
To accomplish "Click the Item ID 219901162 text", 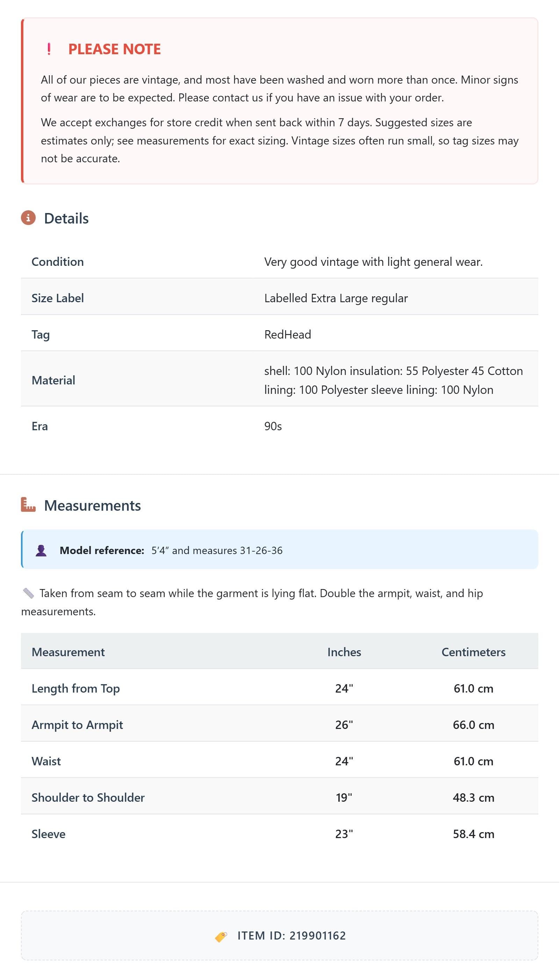I will coord(292,935).
